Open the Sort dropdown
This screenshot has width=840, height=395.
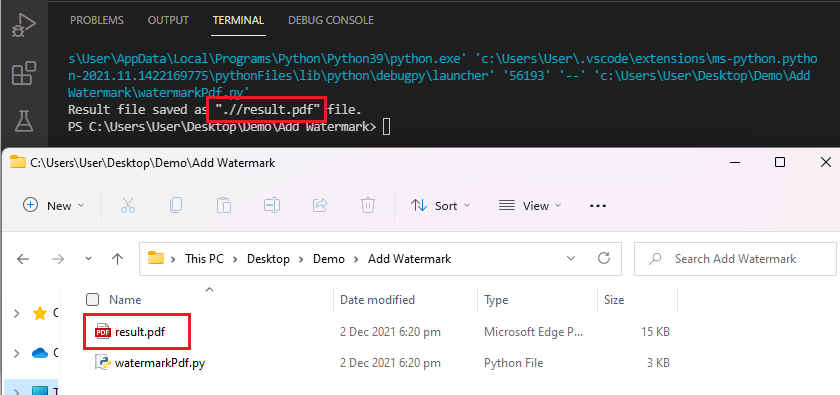(x=440, y=206)
